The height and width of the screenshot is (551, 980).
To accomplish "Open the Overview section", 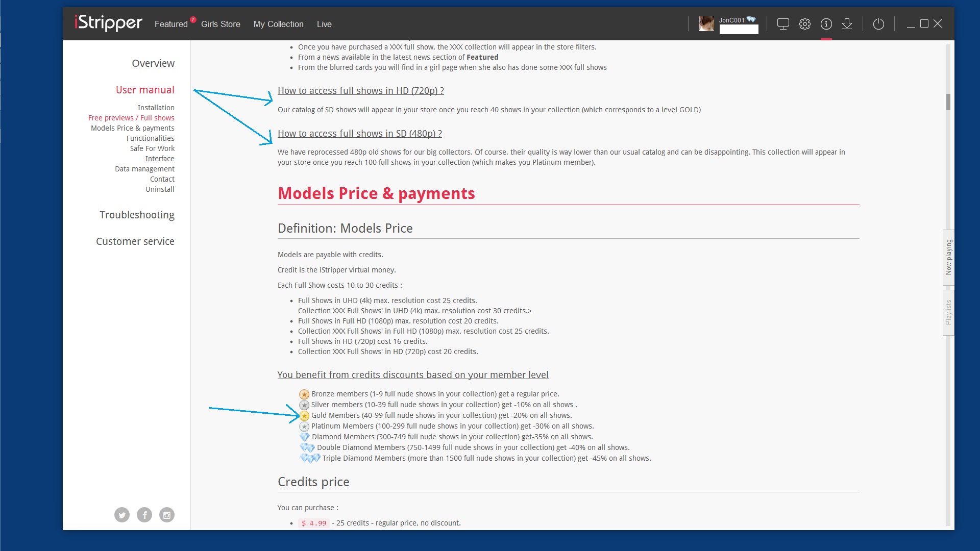I will pos(153,63).
